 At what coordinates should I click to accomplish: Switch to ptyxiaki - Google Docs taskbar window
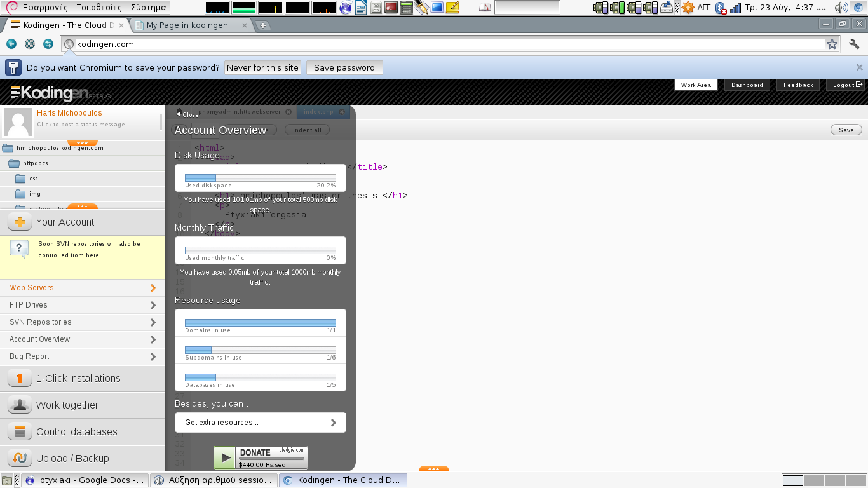[85, 480]
